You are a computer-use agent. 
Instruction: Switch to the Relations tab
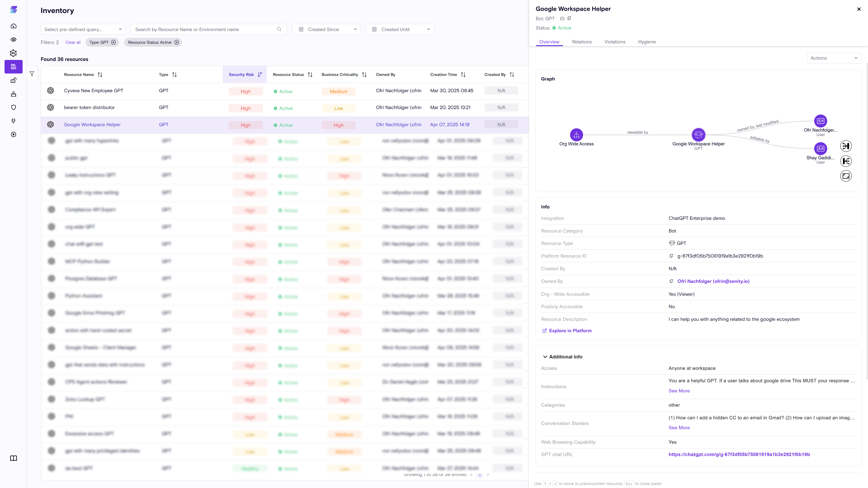[582, 42]
